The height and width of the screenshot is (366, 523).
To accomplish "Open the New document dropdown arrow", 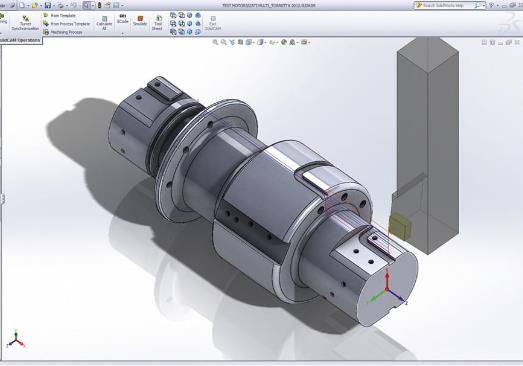I will [x=28, y=6].
